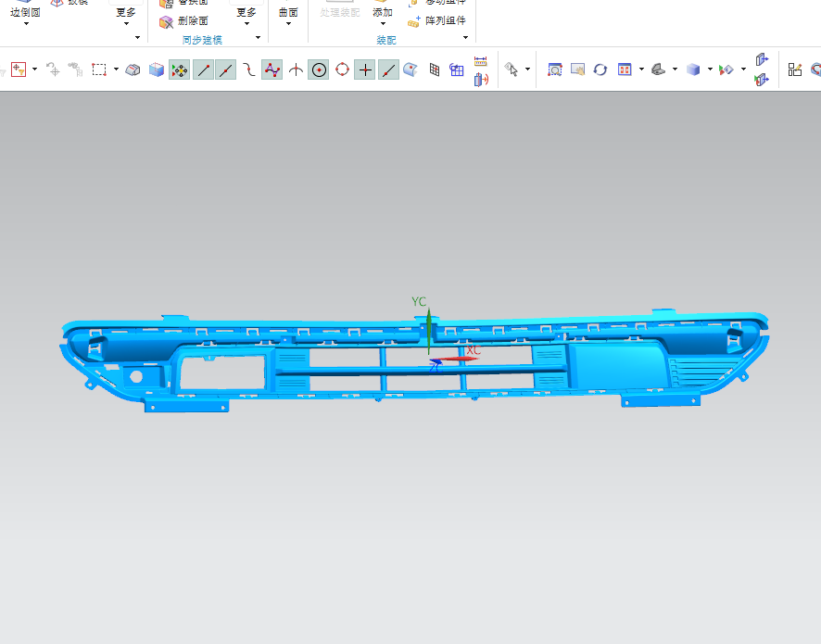Click the XC axis handle of the WCS
The height and width of the screenshot is (644, 821).
pyautogui.click(x=456, y=359)
